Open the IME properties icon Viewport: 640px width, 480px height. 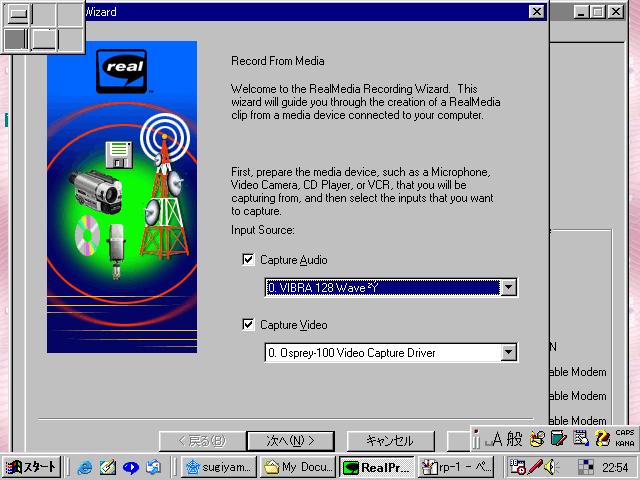580,439
